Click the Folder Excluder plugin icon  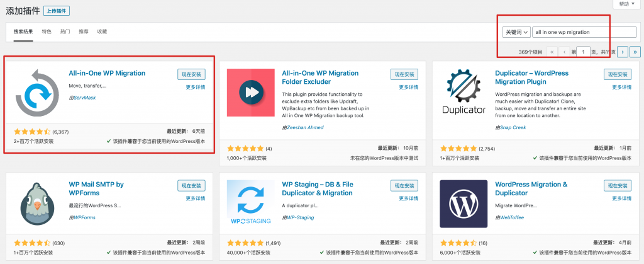click(x=250, y=93)
